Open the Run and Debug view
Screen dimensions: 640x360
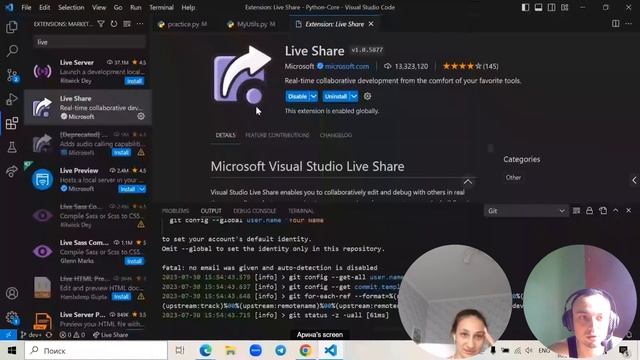tap(12, 99)
